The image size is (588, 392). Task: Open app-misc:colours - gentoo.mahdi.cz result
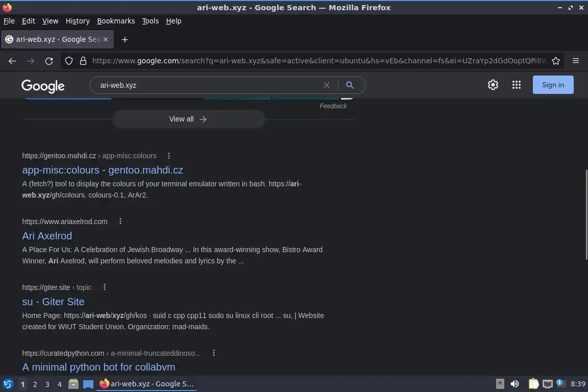[103, 170]
